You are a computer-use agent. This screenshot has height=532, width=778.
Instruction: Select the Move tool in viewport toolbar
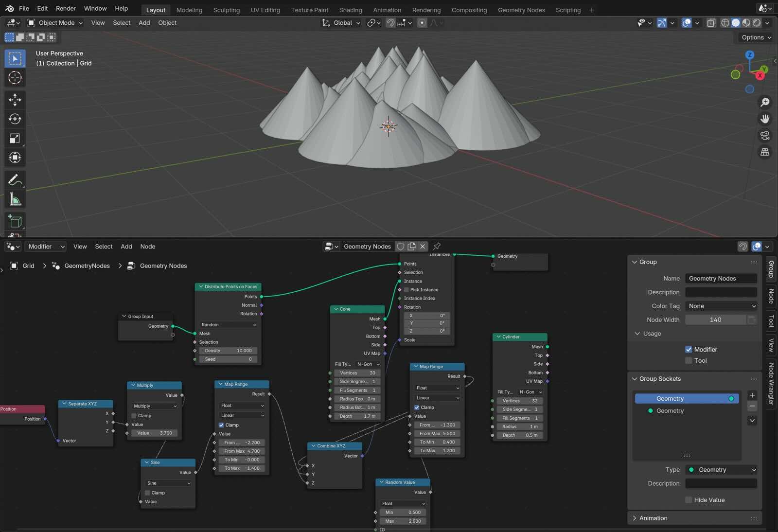coord(15,100)
